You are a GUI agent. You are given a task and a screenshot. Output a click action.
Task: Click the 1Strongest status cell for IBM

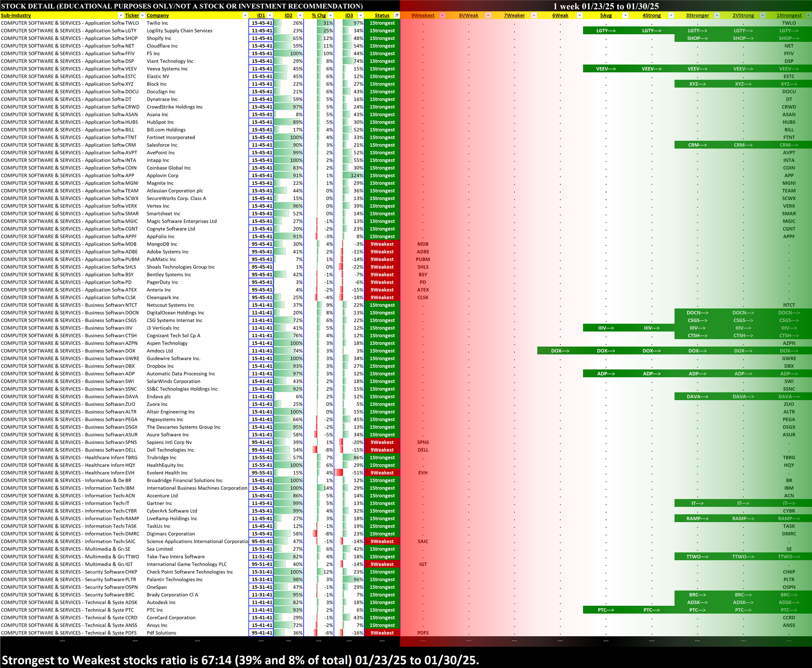coord(382,488)
